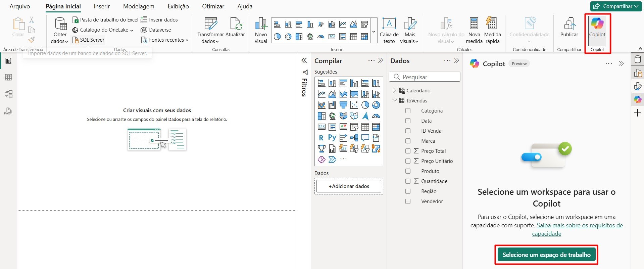This screenshot has width=644, height=269.
Task: Select donut chart visual in Compilar pane
Action: (x=376, y=105)
